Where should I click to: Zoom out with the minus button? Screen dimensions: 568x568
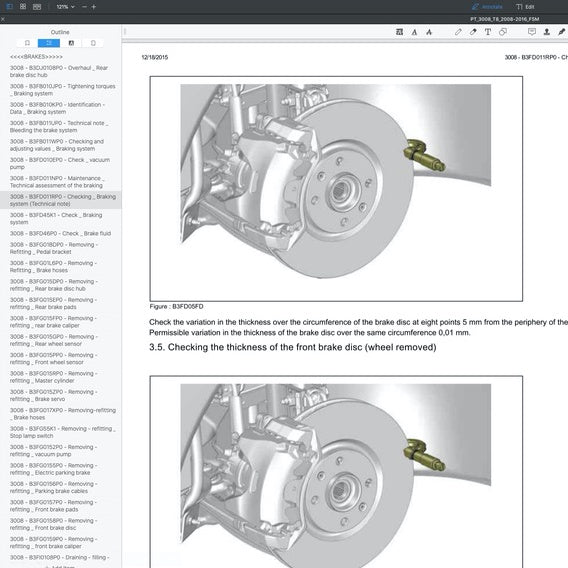[84, 7]
